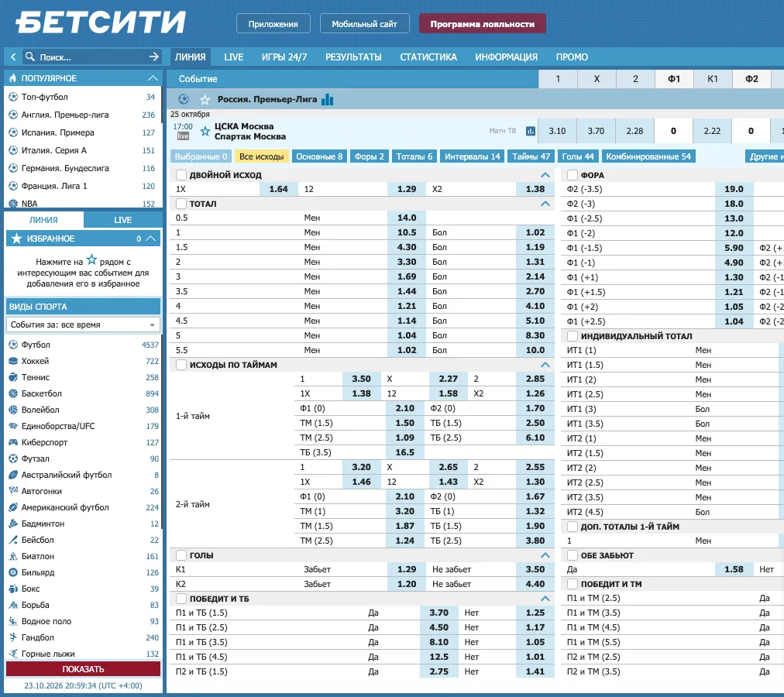Collapse the ПОПУЛЯРНОЕ section chevron
Screen dimensions: 784x697
point(153,78)
